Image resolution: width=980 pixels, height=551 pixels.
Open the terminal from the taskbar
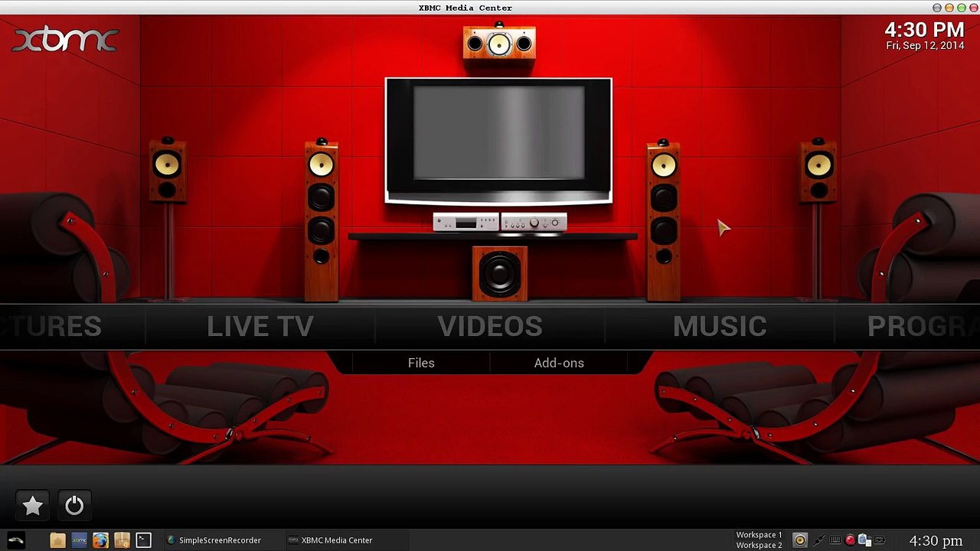143,540
